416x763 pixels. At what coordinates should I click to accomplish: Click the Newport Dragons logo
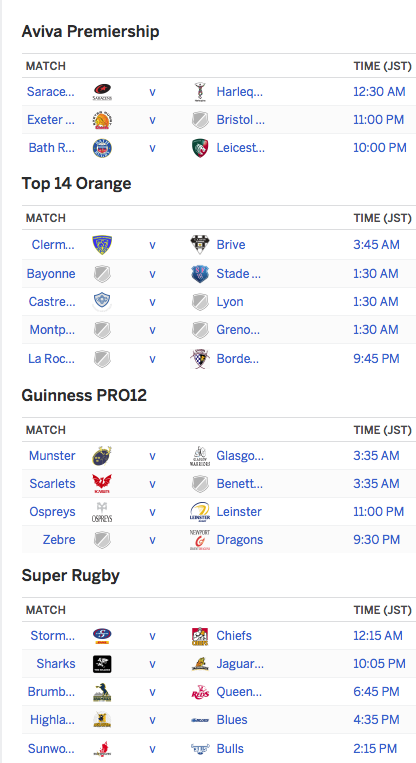200,540
